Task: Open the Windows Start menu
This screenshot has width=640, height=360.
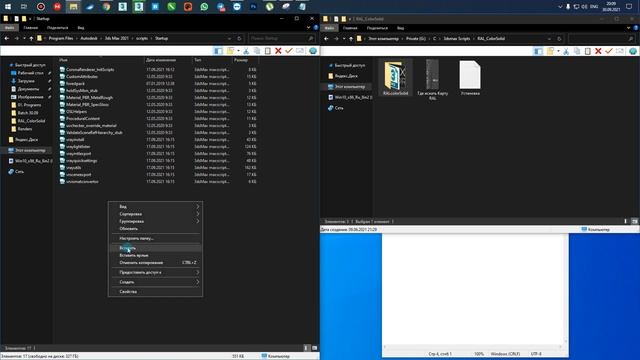Action: [8, 7]
